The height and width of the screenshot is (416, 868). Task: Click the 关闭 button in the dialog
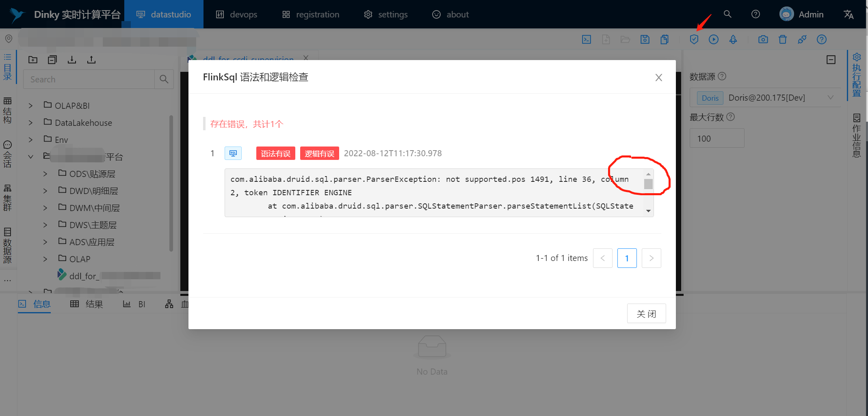click(x=647, y=313)
